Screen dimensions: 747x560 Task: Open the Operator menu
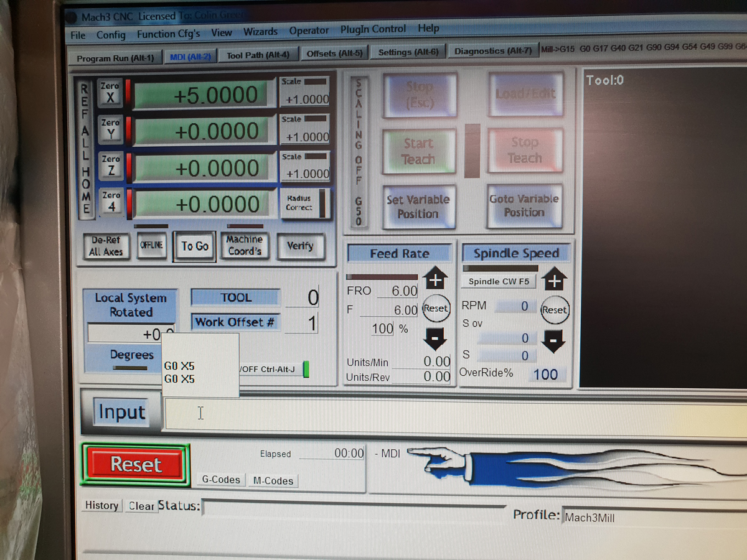309,30
